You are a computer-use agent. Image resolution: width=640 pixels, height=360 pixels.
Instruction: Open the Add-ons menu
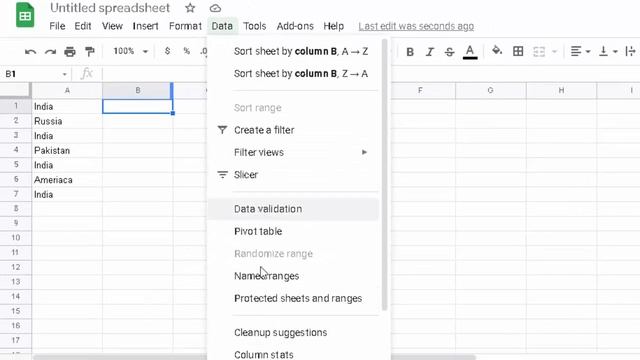coord(295,26)
